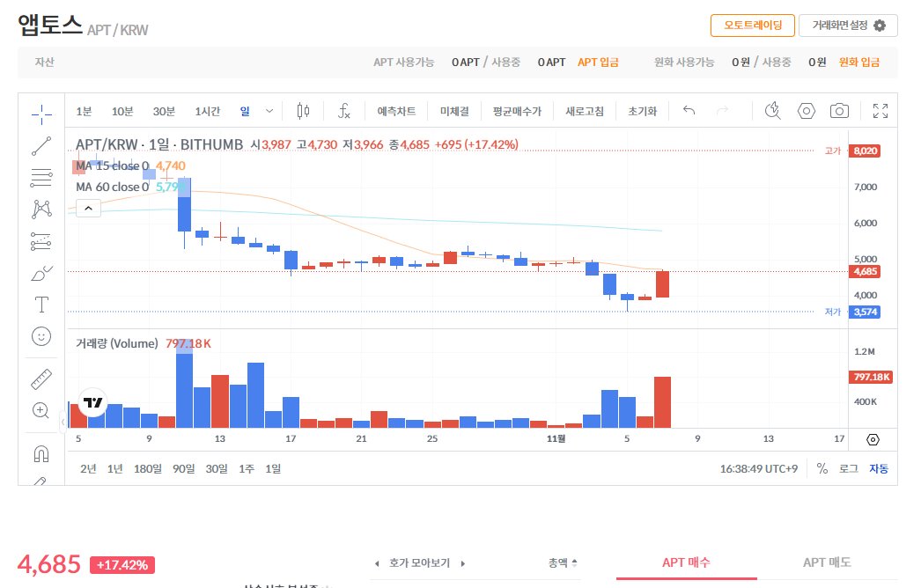Open the horizontal lines fib tool

[41, 178]
